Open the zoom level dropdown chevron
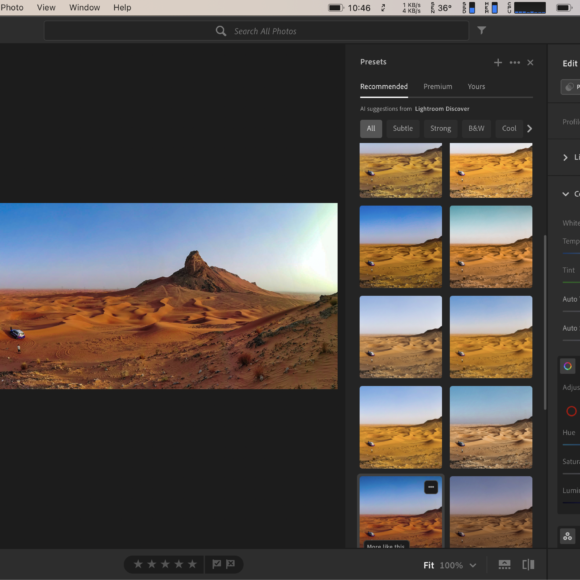Viewport: 580px width, 580px height. pos(473,565)
